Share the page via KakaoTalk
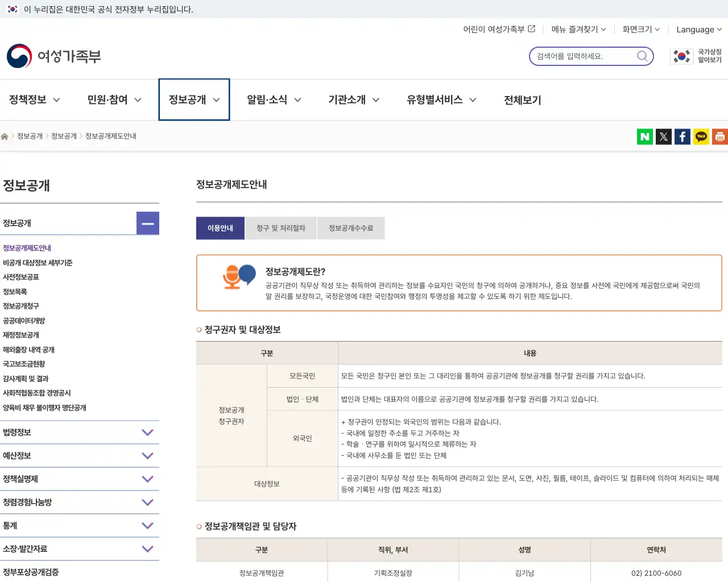Screen dimensions: 728x582 pos(701,136)
